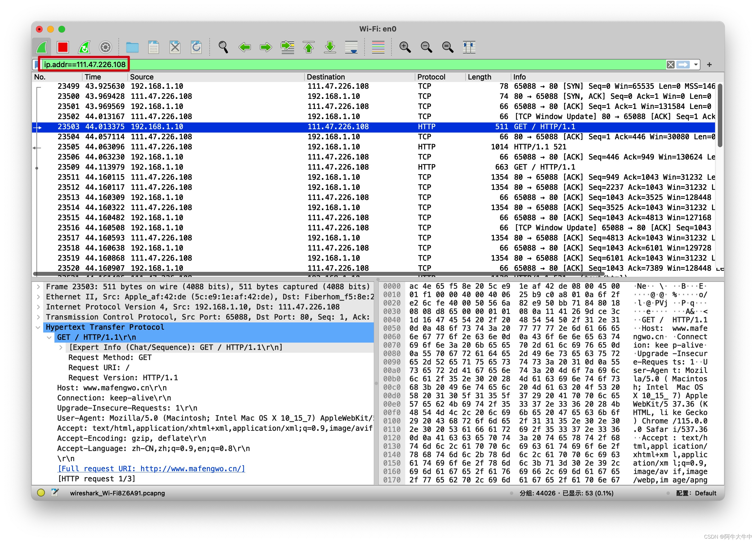Screen dimensions: 756x542
Task: Save the capture file icon
Action: point(154,47)
